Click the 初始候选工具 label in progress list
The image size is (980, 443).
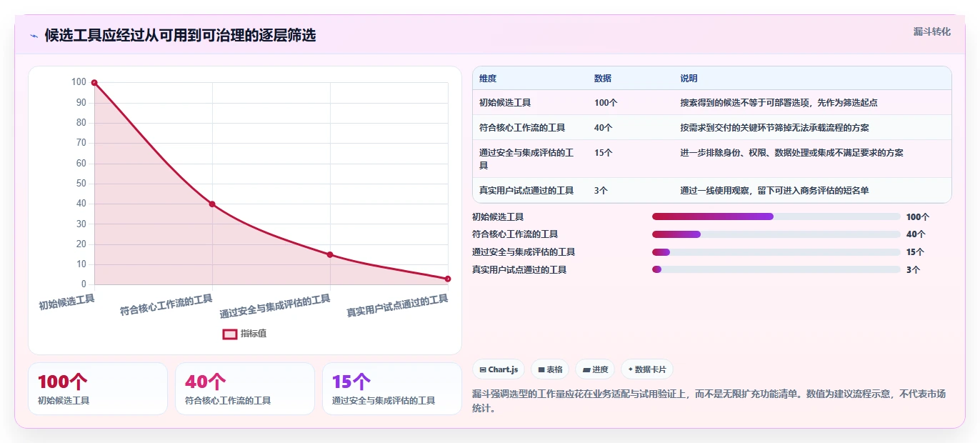click(498, 216)
